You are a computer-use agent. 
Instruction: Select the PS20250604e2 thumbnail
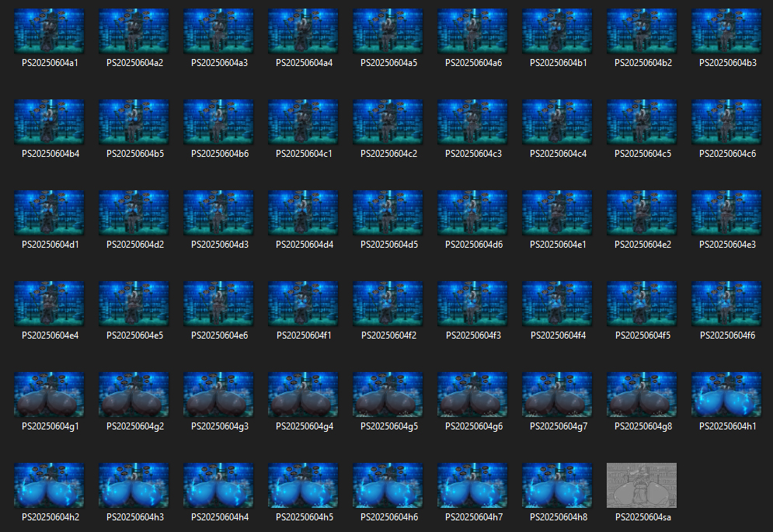(x=642, y=213)
